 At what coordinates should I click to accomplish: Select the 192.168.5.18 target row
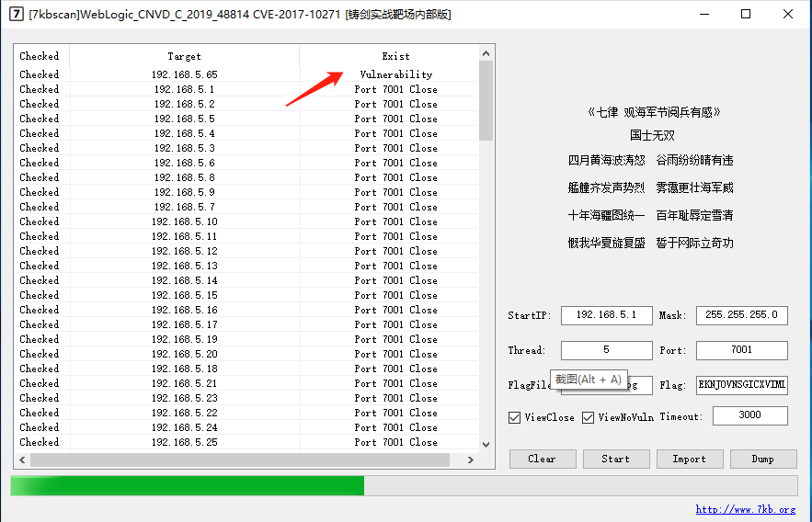(246, 369)
